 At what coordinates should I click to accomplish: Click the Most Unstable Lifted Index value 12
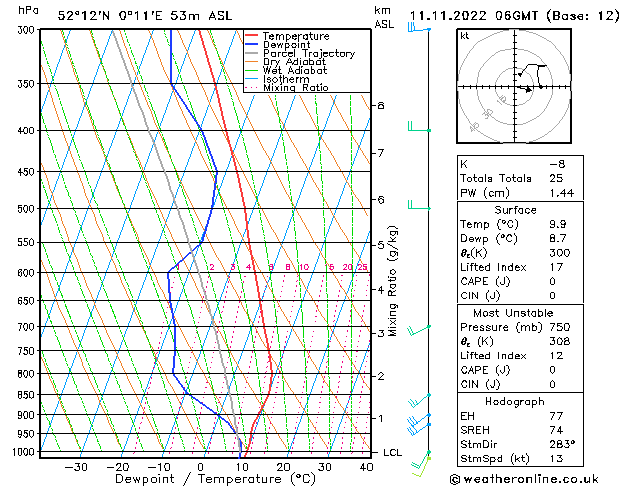point(556,356)
